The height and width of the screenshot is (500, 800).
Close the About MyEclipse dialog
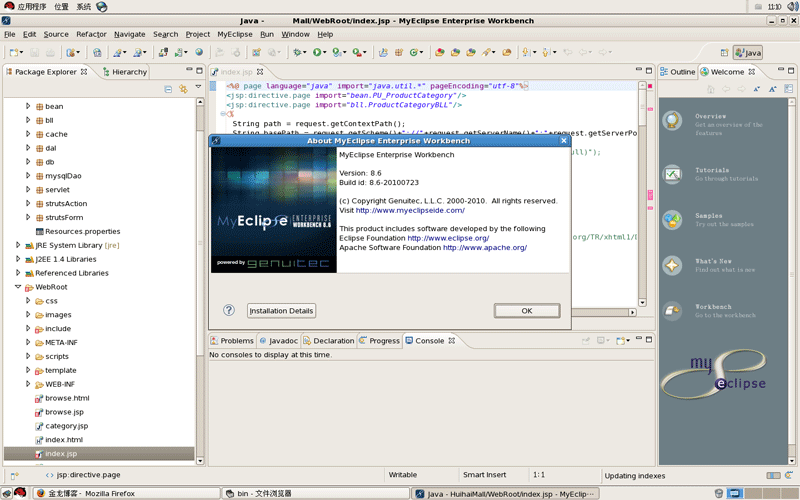(x=564, y=140)
